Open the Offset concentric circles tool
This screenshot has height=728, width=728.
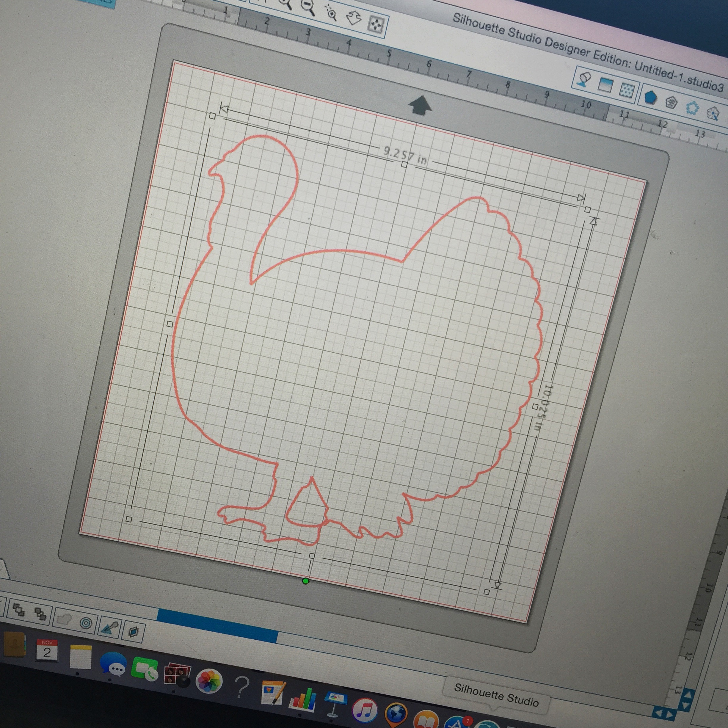[86, 622]
